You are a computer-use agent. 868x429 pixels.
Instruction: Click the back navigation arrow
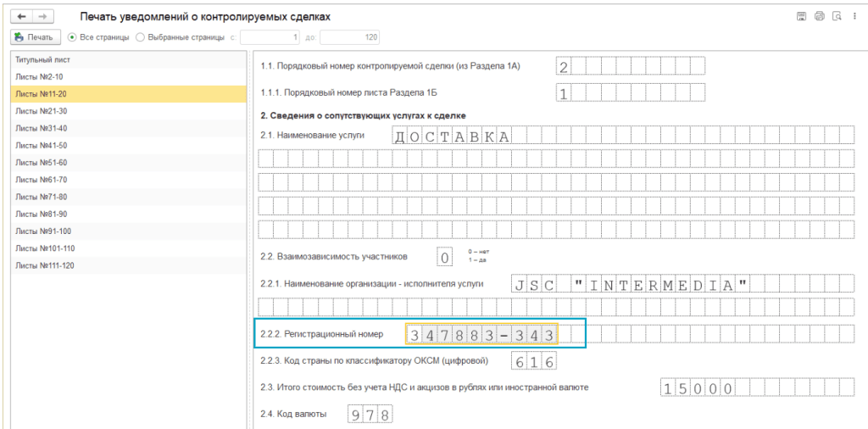coord(21,16)
